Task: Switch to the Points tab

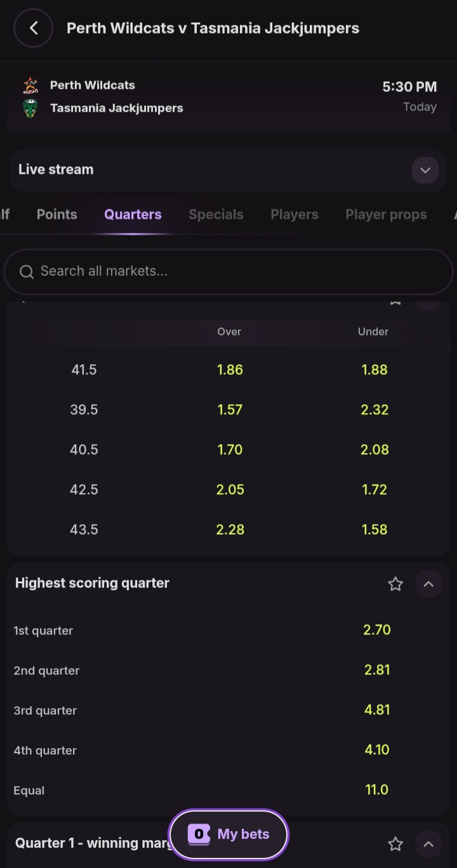Action: click(x=57, y=214)
